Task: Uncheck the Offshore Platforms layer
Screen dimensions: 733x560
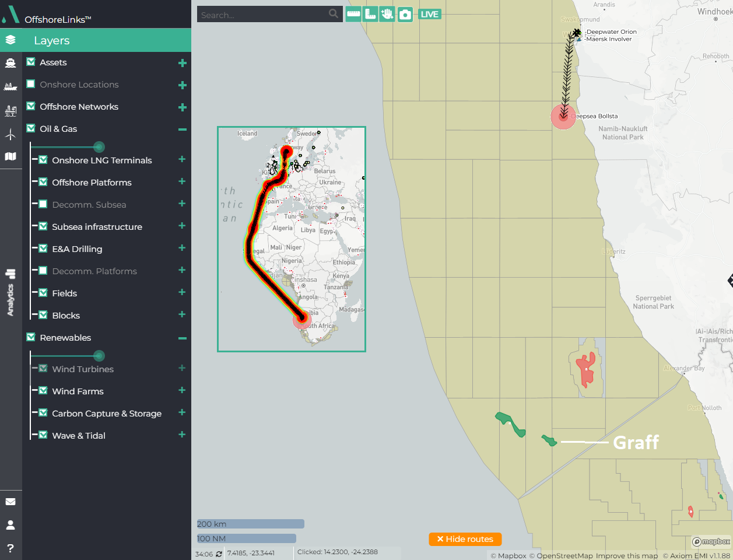Action: [x=43, y=182]
